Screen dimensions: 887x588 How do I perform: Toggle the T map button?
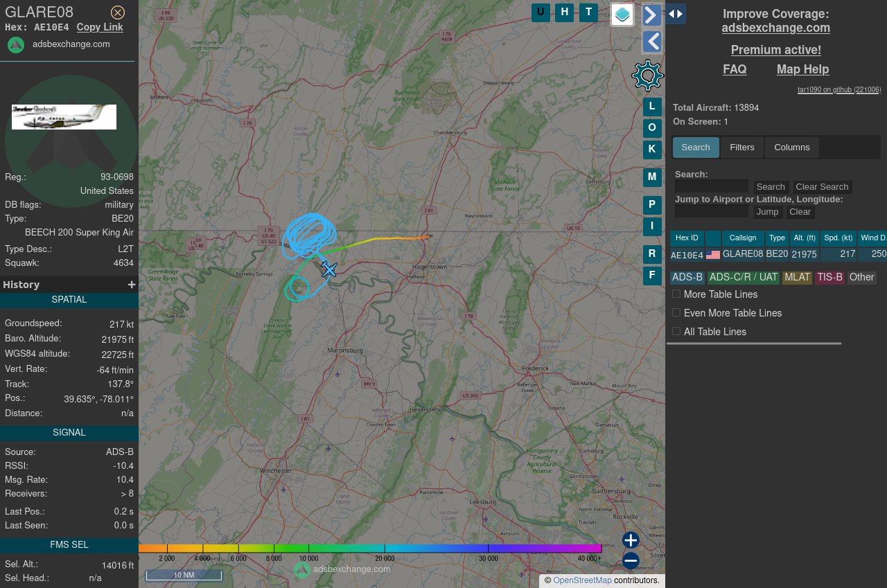pos(588,12)
